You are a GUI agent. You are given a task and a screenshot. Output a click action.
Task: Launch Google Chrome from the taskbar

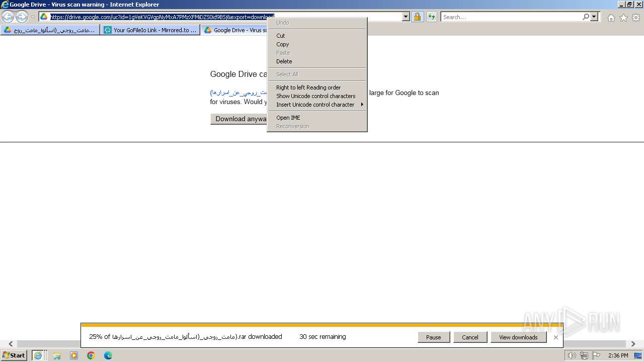point(91,355)
